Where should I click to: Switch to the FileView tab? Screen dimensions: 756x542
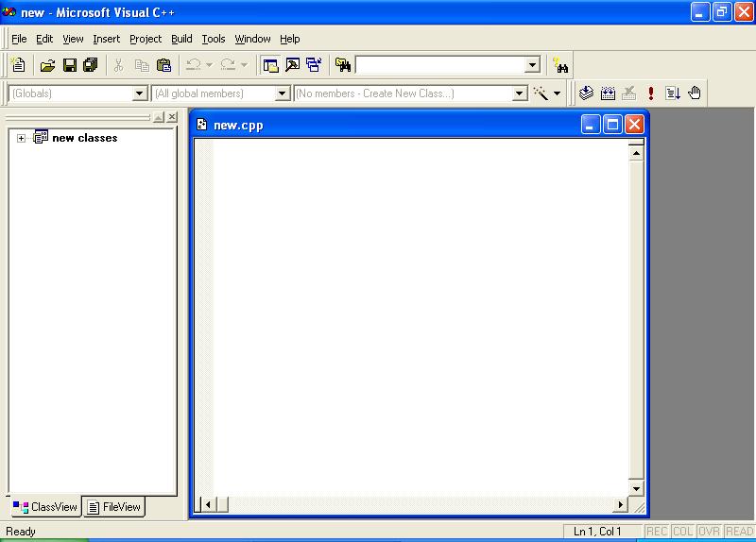point(113,507)
